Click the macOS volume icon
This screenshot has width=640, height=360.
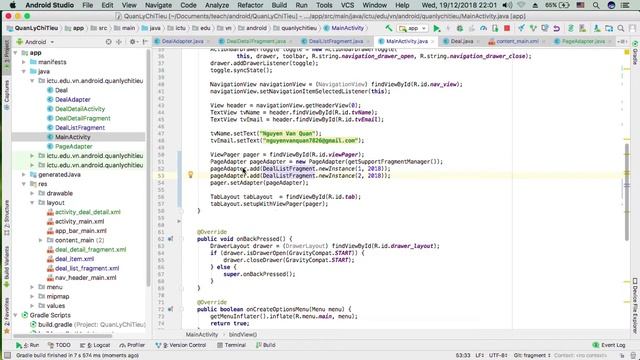[x=507, y=5]
